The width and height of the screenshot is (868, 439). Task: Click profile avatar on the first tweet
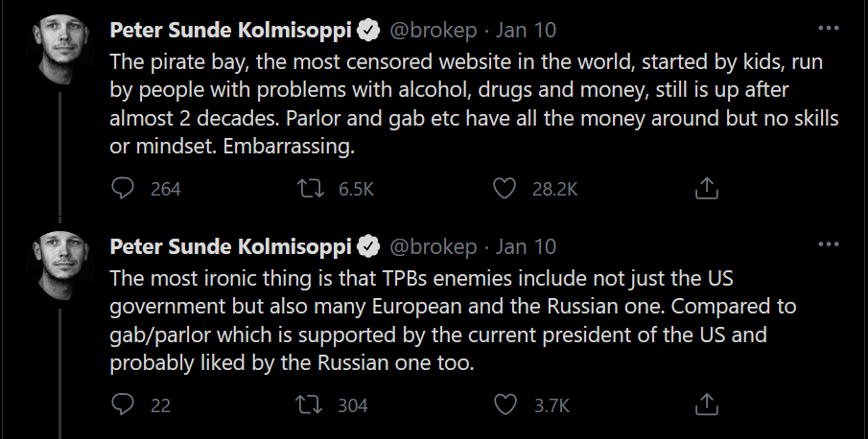tap(65, 48)
